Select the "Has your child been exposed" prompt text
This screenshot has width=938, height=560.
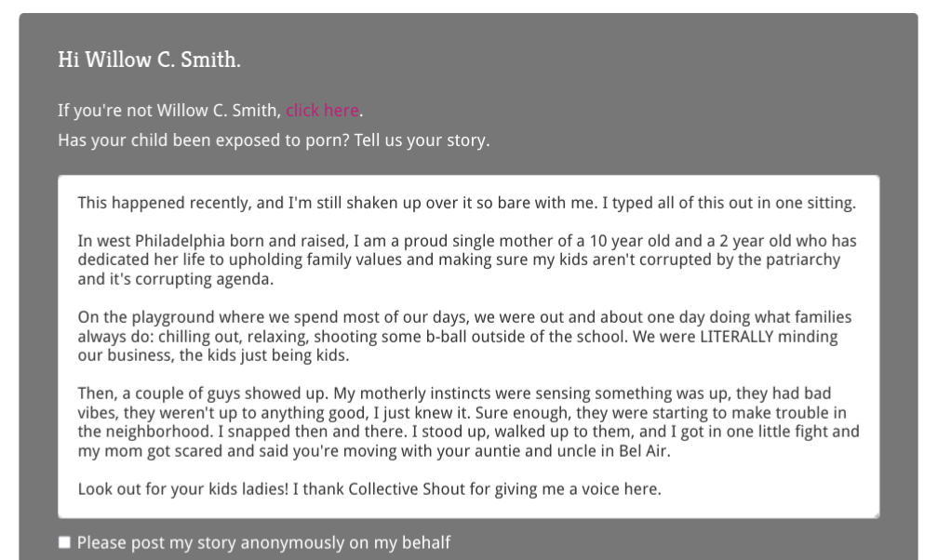(x=274, y=140)
